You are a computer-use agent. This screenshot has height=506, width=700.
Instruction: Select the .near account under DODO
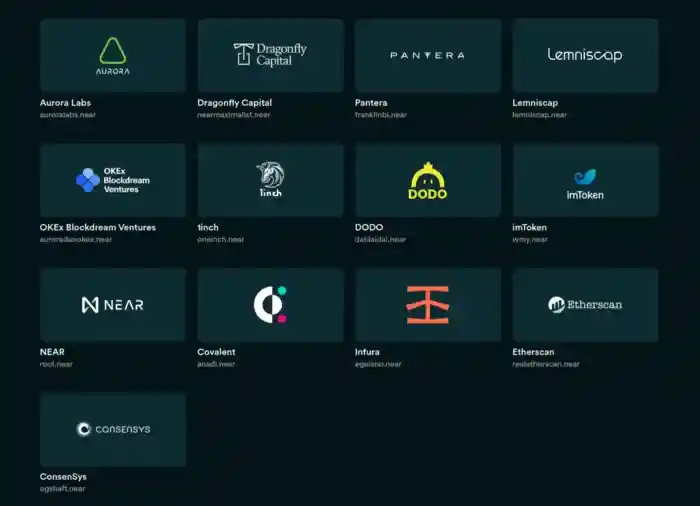pyautogui.click(x=380, y=239)
